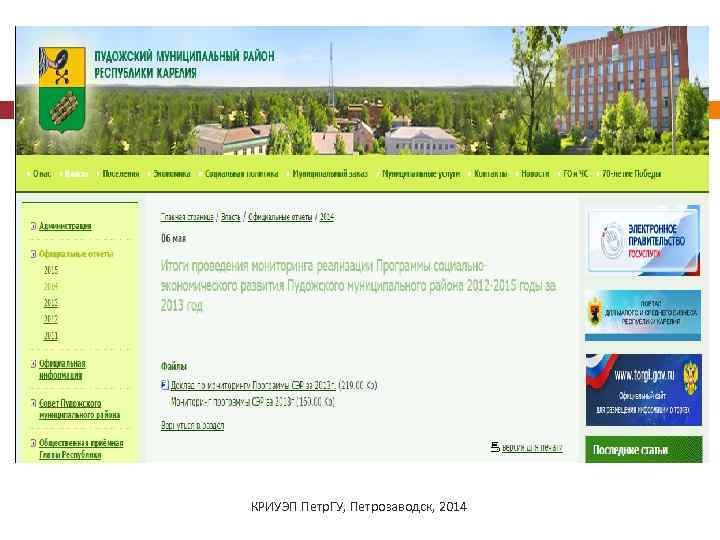
Task: Click Вернуться в раздел link
Action: pyautogui.click(x=192, y=425)
